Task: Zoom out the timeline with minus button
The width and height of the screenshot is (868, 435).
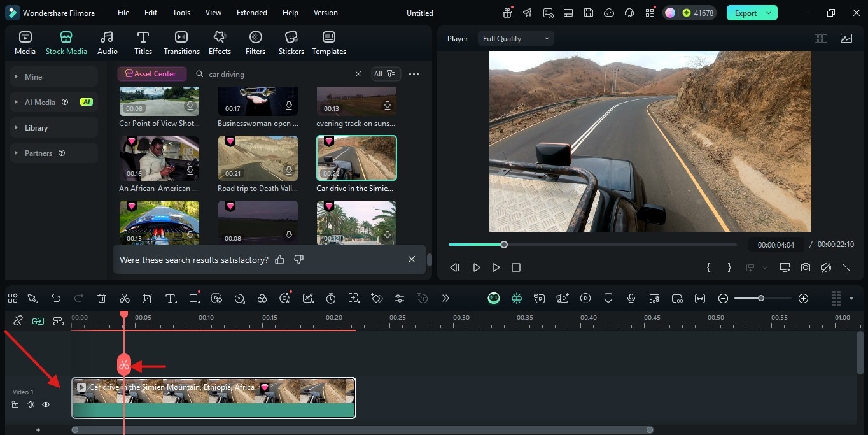Action: point(723,298)
